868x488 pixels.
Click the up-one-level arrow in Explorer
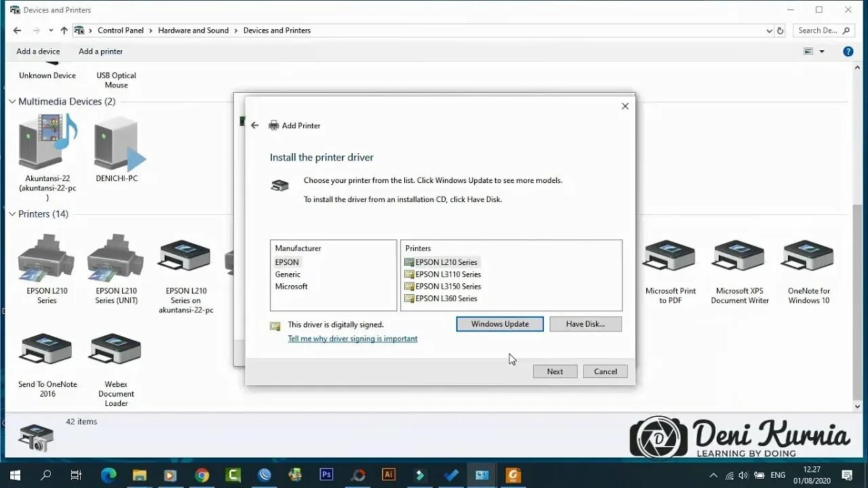click(x=64, y=30)
